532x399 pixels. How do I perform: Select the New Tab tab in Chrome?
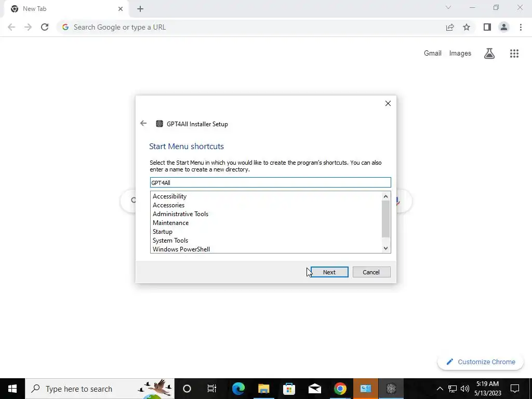[66, 9]
